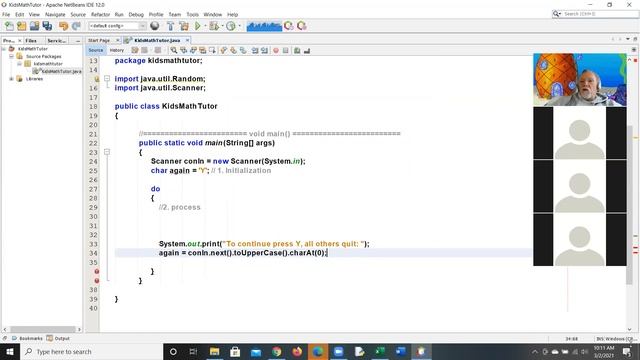Click the globe browser icon in toolbar
Image resolution: width=640 pixels, height=360 pixels.
[155, 26]
